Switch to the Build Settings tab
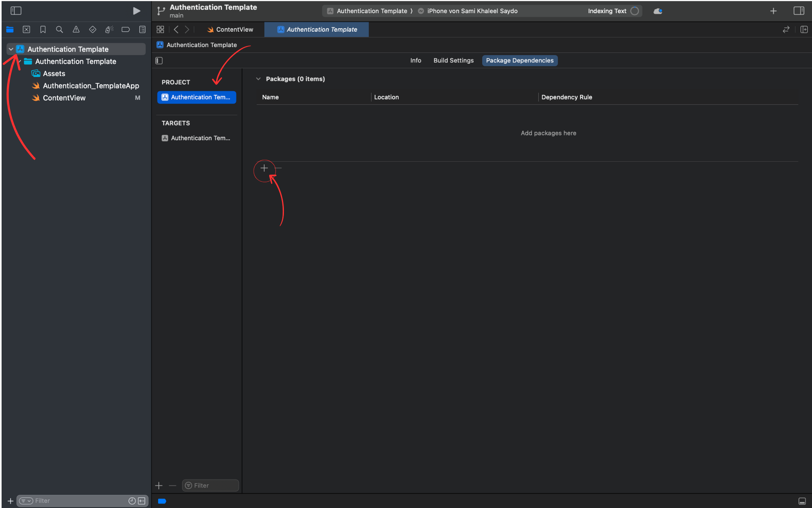The width and height of the screenshot is (812, 508). coord(453,60)
